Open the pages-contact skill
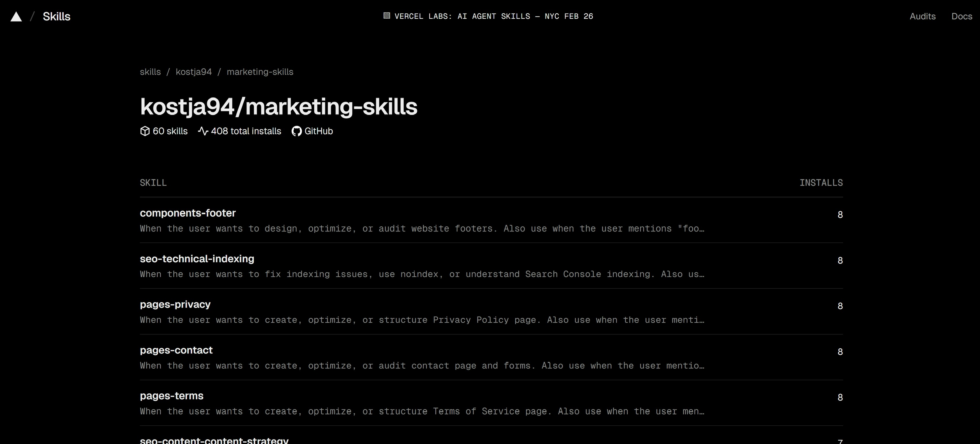 pyautogui.click(x=176, y=350)
